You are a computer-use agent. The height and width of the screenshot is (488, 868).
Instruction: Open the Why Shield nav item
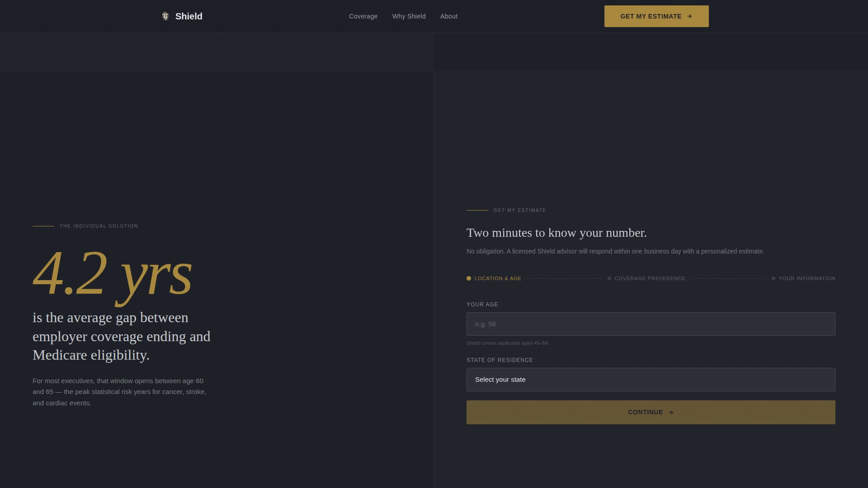[x=409, y=16]
